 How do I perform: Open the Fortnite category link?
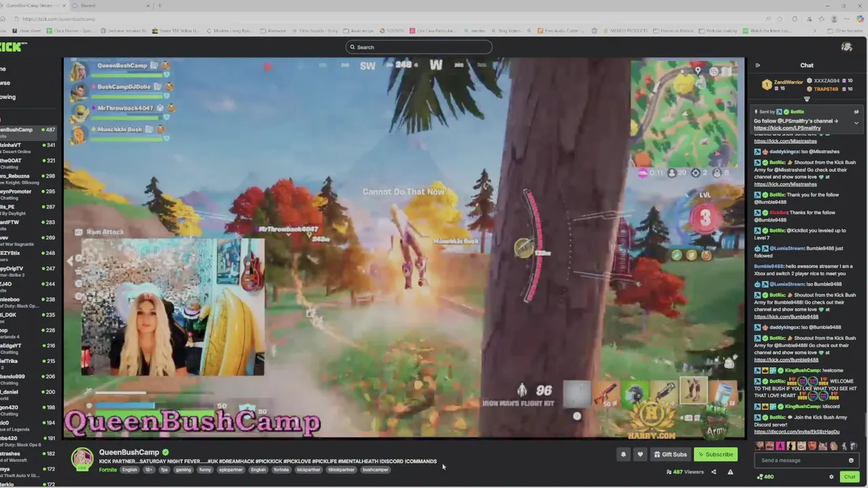click(108, 470)
